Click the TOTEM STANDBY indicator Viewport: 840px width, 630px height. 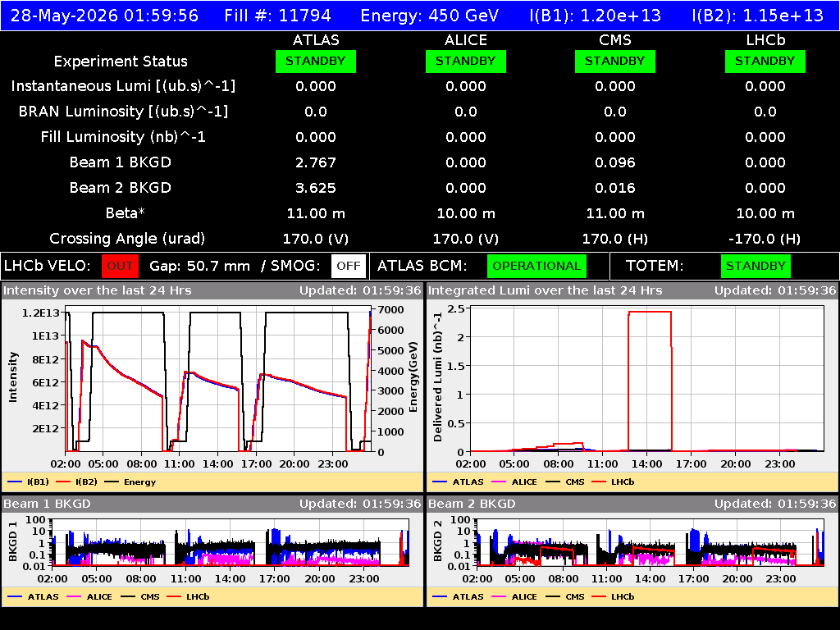click(756, 267)
